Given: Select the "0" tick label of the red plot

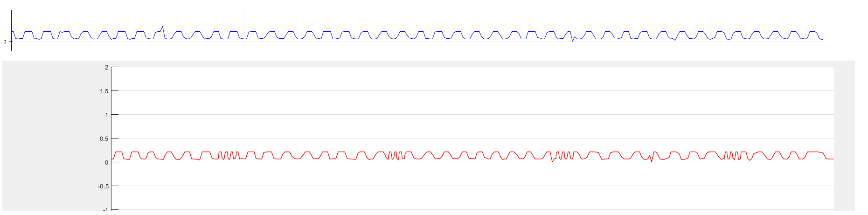Looking at the screenshot, I should pyautogui.click(x=106, y=162).
